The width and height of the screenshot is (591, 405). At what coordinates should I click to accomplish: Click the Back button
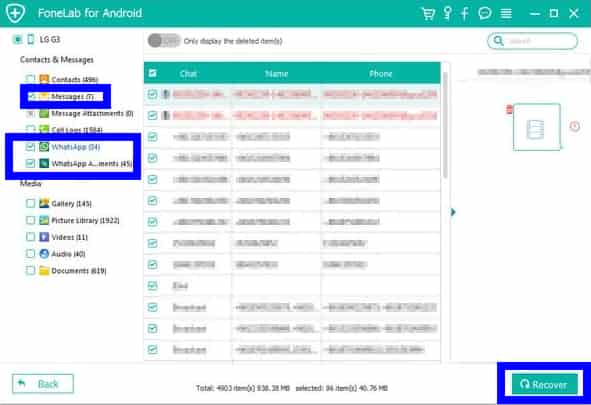click(x=43, y=384)
